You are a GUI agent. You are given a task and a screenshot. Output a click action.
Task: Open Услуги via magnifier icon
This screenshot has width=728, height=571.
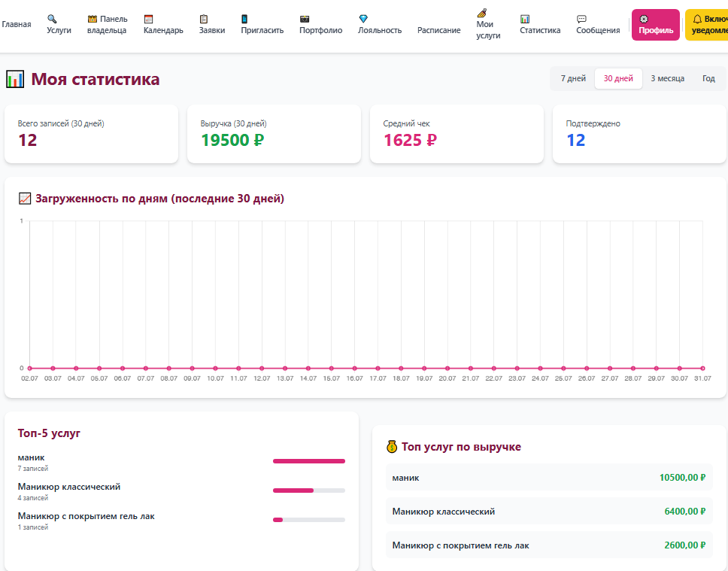(x=52, y=19)
